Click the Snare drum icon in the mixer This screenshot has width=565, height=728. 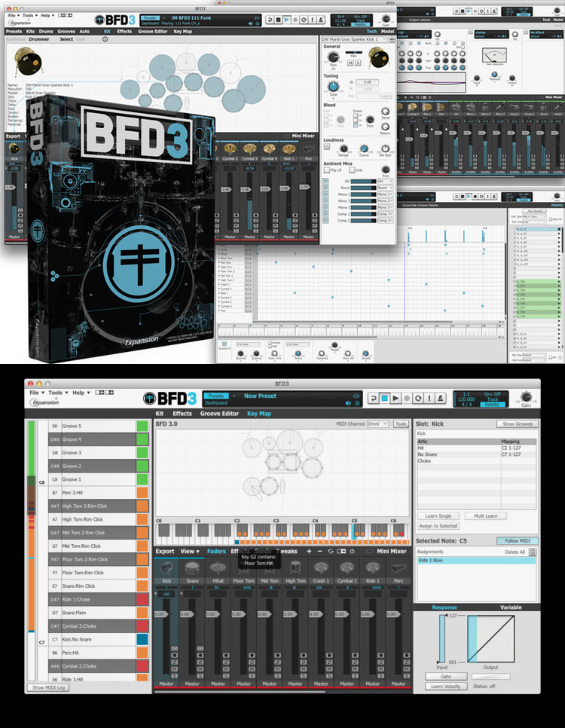pyautogui.click(x=192, y=568)
